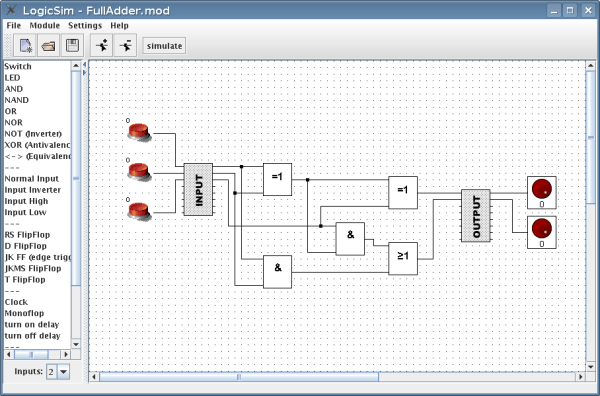
Task: Select the INPUT module block
Action: tap(198, 190)
